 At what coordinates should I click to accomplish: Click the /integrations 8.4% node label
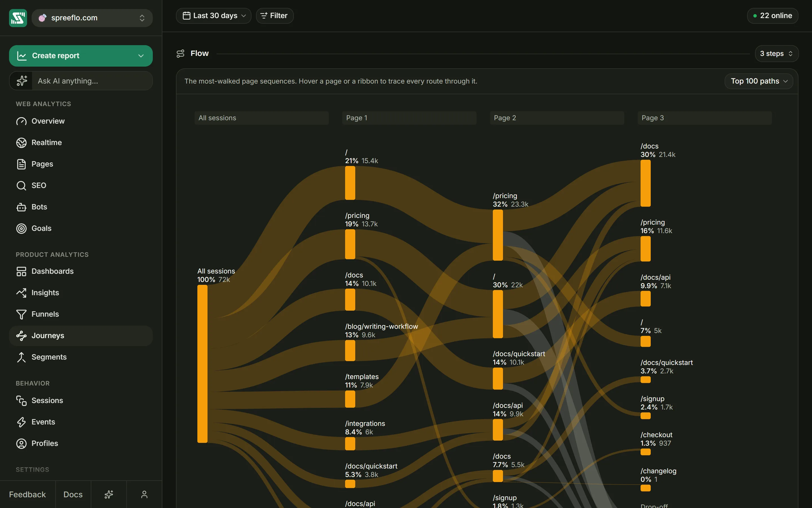click(365, 428)
